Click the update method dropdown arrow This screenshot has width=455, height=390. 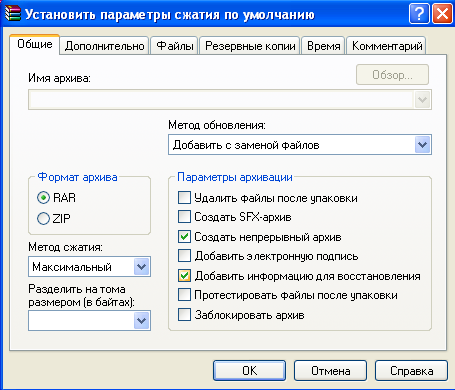click(x=422, y=145)
